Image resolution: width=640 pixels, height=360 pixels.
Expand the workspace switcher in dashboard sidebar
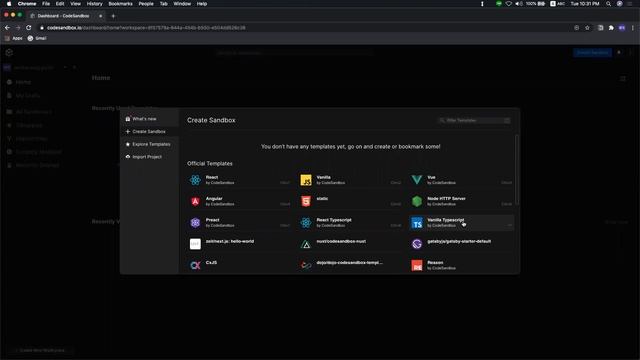65,67
